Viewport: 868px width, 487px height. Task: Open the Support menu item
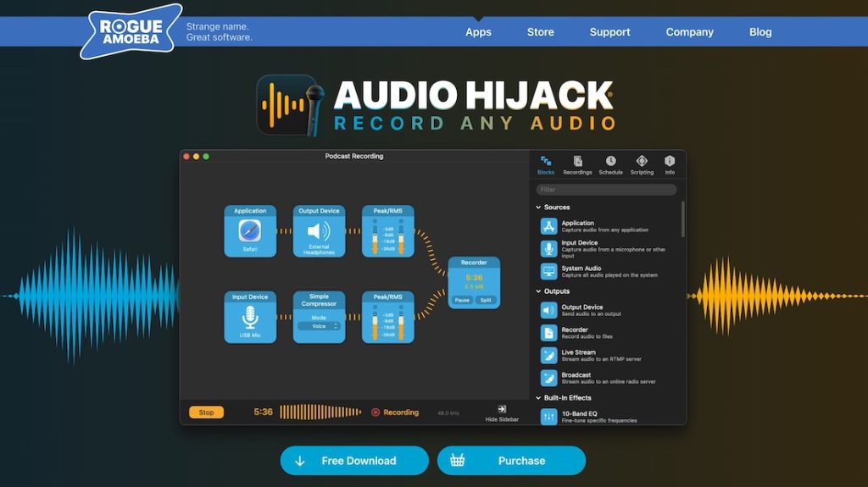(x=609, y=32)
